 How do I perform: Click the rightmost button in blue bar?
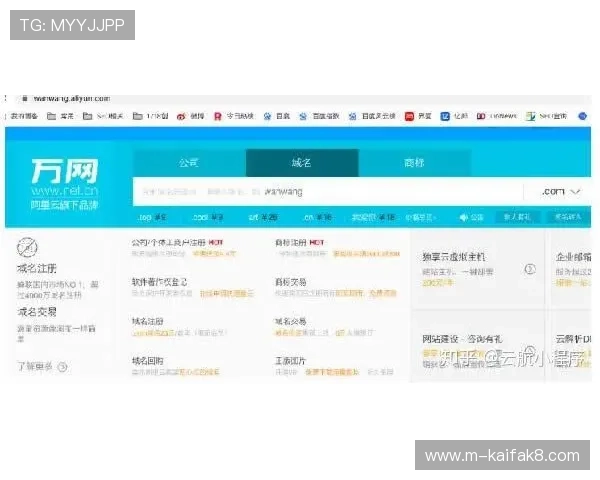[568, 217]
